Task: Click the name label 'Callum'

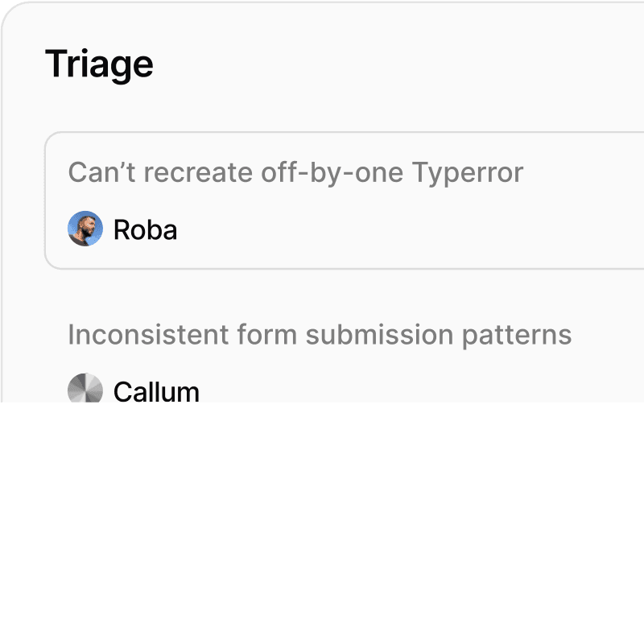Action: [158, 392]
